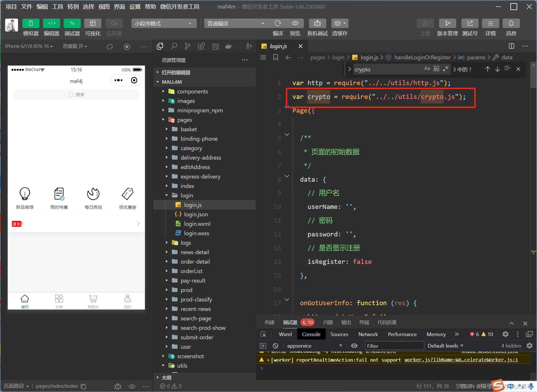Toggle the editor panel button
Image resolution: width=537 pixels, height=392 pixels.
[52, 23]
